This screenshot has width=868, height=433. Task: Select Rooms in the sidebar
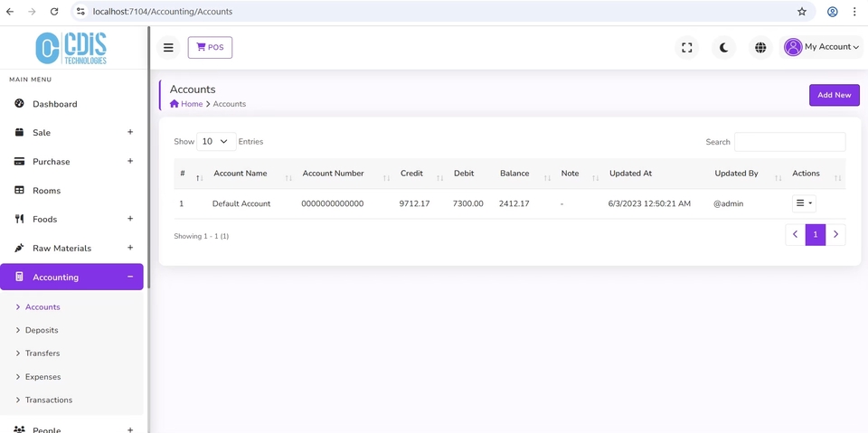(46, 191)
